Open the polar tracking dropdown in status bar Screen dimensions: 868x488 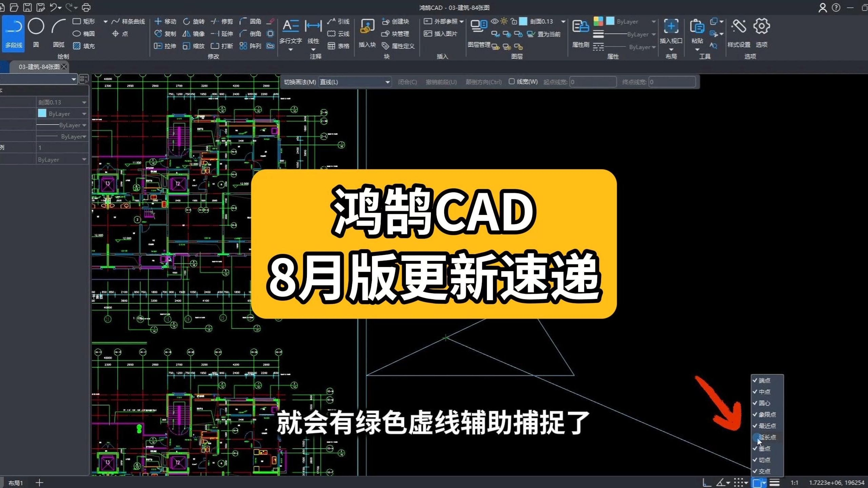click(x=728, y=483)
